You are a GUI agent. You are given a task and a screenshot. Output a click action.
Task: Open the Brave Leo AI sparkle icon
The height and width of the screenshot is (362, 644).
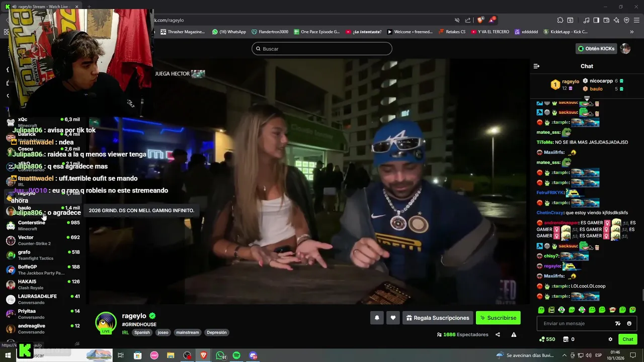616,20
